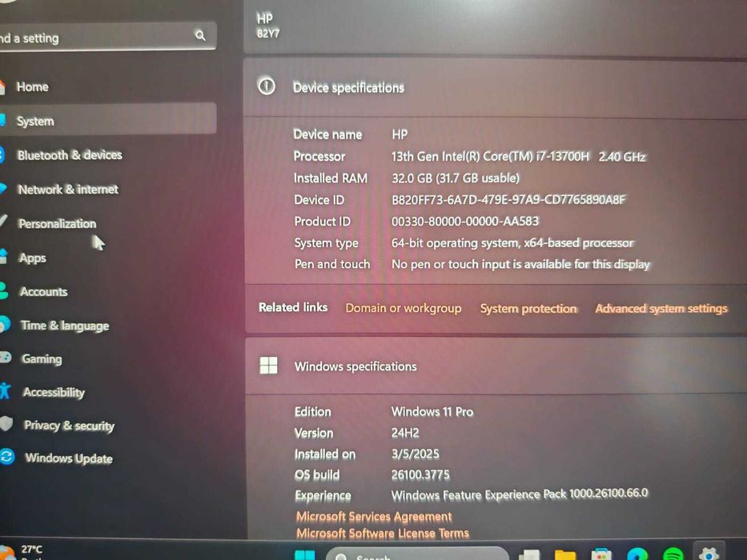
Task: Select System in the settings sidebar
Action: [x=107, y=119]
